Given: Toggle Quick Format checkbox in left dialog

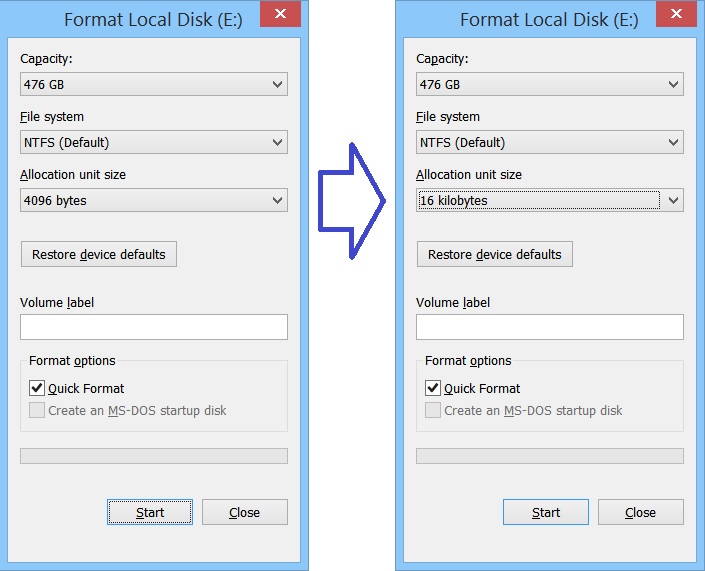Looking at the screenshot, I should click(37, 388).
